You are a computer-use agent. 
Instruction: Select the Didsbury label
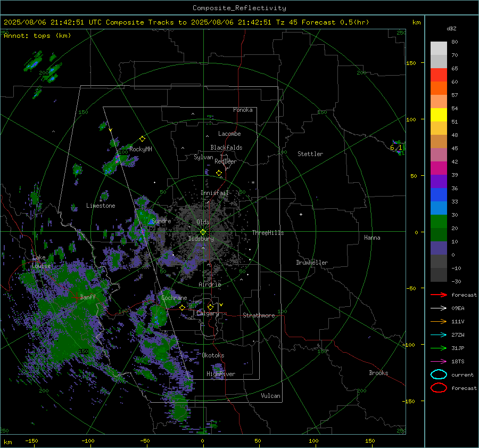(x=201, y=239)
